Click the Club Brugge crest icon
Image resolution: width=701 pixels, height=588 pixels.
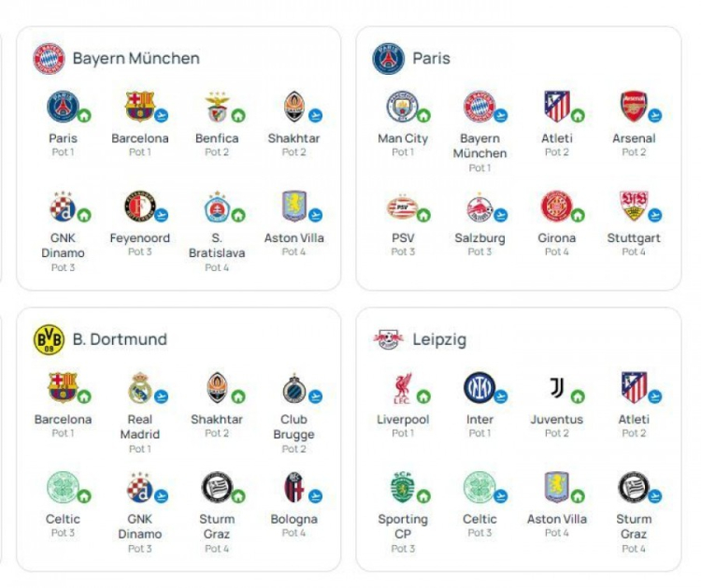point(293,388)
